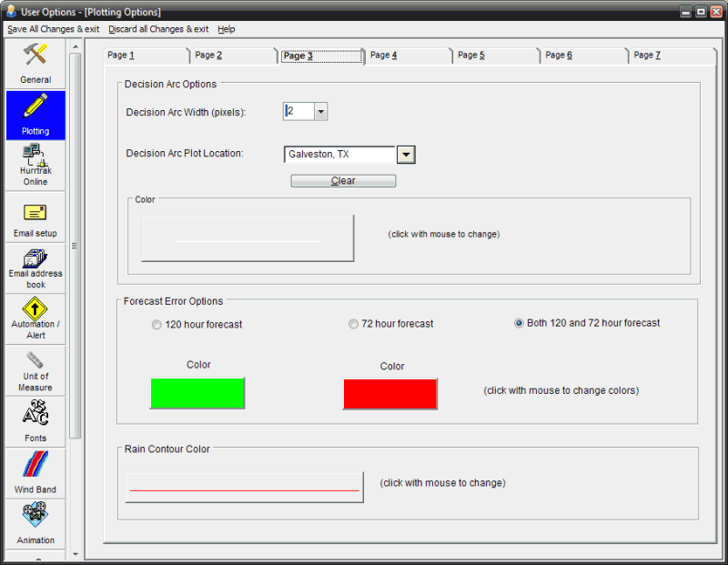Select the Hurrtrak Online sidebar icon
Screen dimensions: 728x565
pyautogui.click(x=35, y=157)
